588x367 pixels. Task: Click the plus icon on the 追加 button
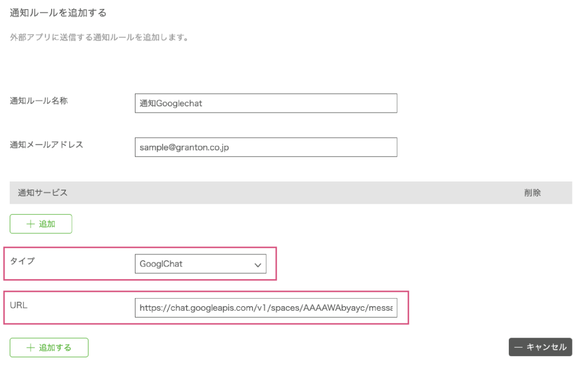coord(31,224)
